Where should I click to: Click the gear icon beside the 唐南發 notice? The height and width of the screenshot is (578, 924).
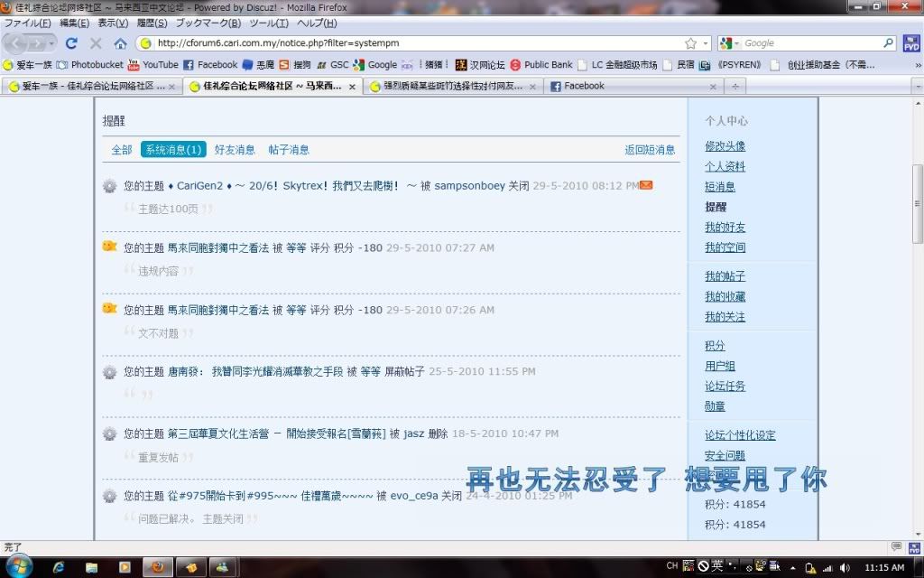point(109,372)
